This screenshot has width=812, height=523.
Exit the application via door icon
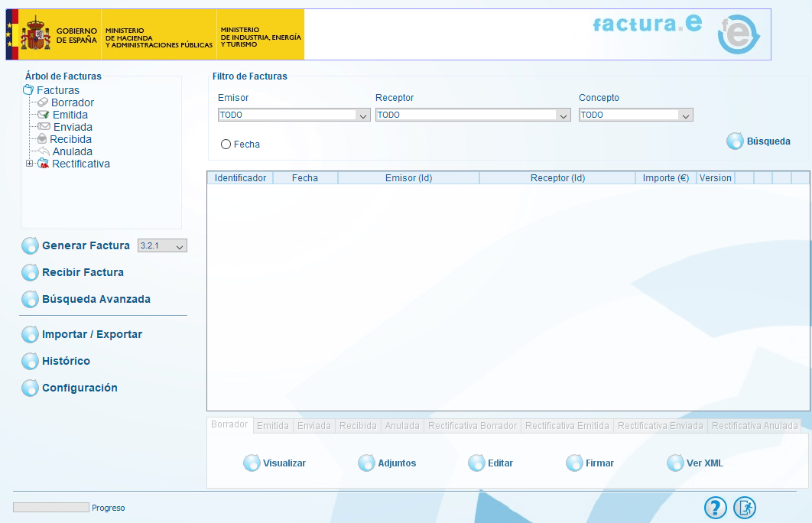[745, 508]
